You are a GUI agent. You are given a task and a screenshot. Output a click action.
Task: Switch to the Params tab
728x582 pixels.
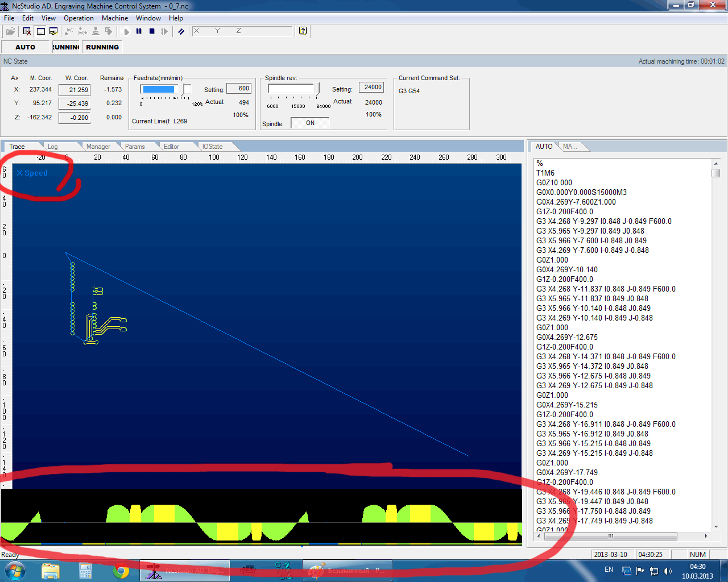tap(135, 147)
